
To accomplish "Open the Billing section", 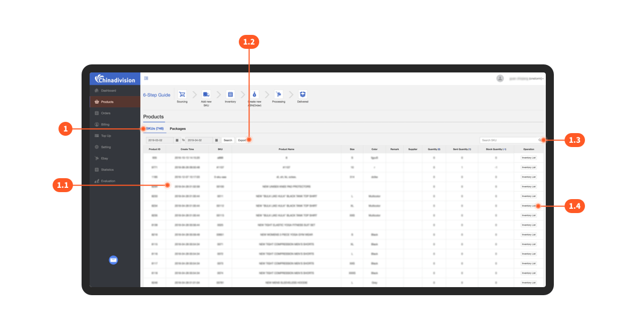I will [115, 124].
